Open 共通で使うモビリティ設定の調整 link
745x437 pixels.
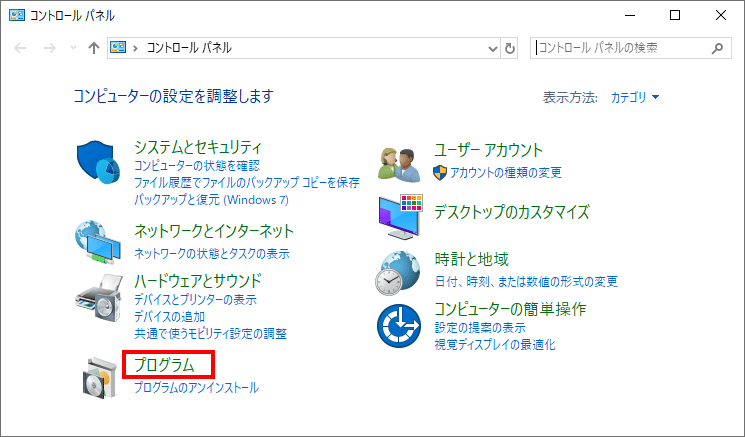pyautogui.click(x=210, y=333)
